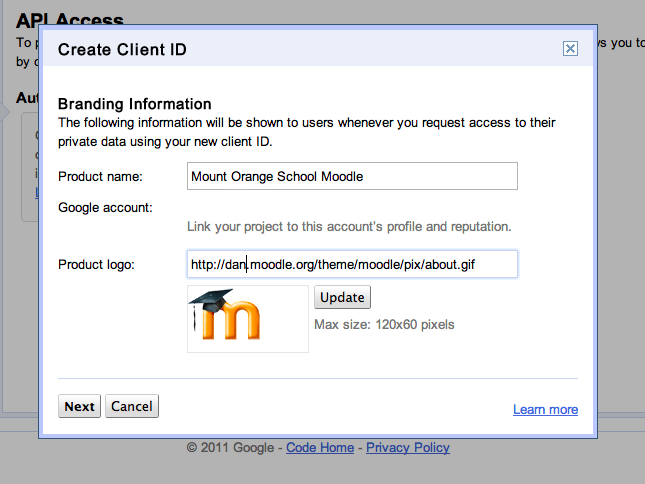Open the Privacy Policy link
The image size is (645, 484).
click(408, 448)
